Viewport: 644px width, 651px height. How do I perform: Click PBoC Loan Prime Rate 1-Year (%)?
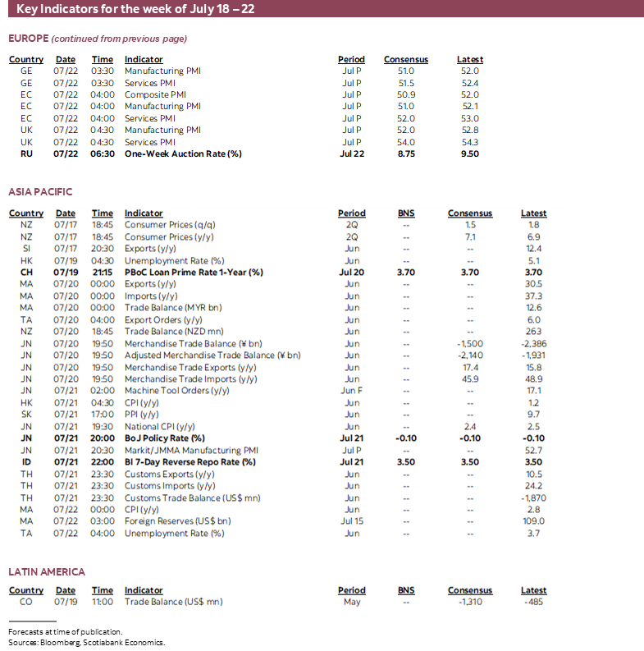[194, 273]
